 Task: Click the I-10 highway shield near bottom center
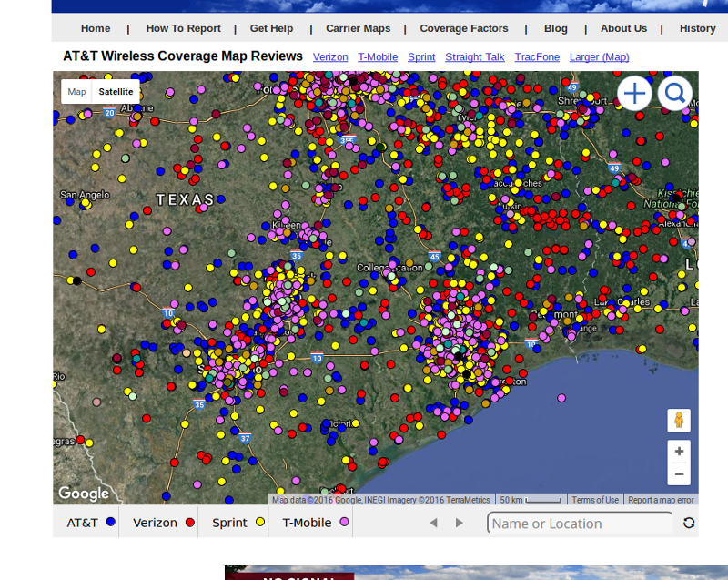[x=317, y=358]
